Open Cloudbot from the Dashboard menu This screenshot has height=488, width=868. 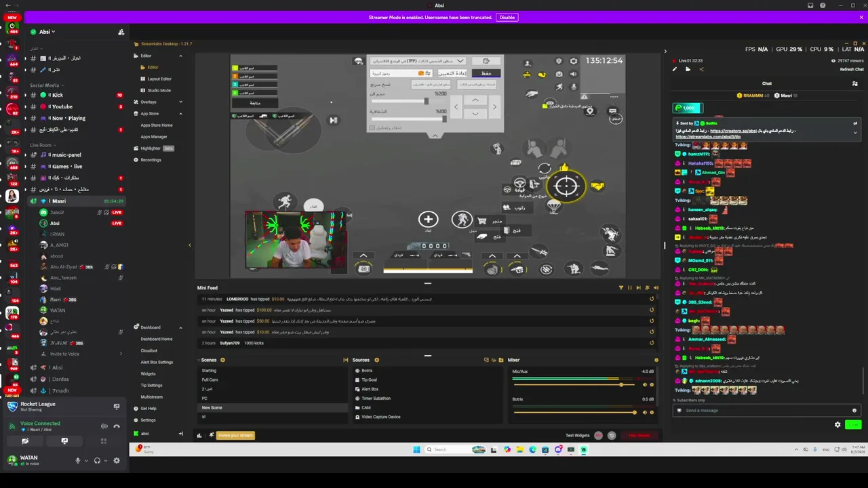149,350
